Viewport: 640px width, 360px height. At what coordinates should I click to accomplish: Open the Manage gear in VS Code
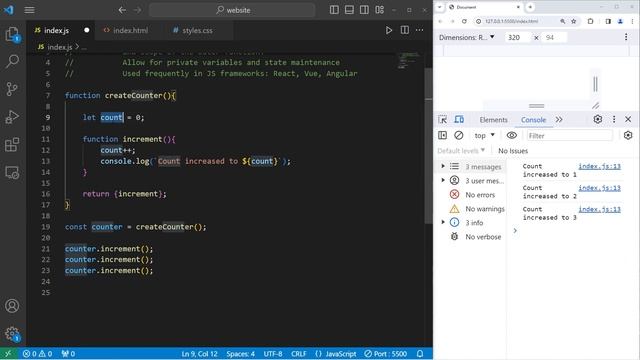pyautogui.click(x=12, y=334)
